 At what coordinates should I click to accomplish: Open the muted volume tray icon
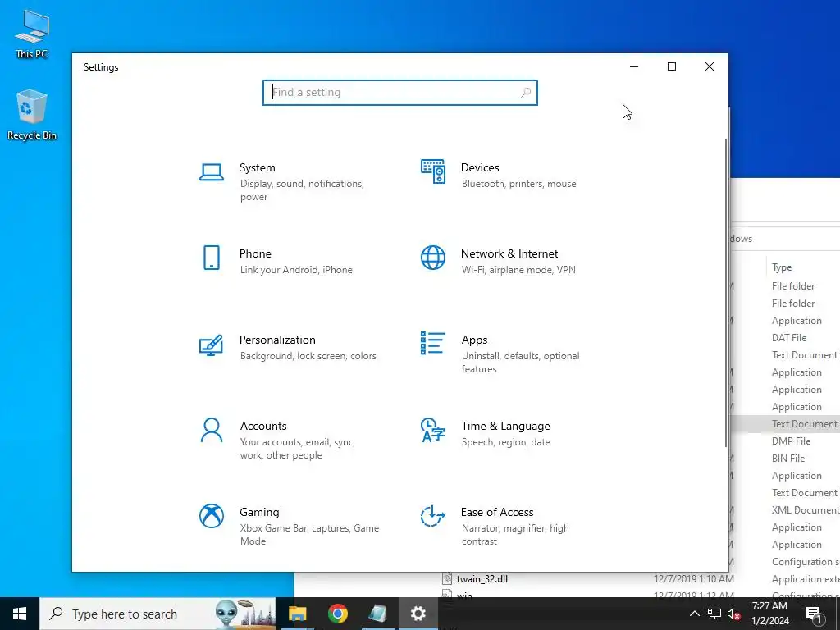click(x=734, y=614)
